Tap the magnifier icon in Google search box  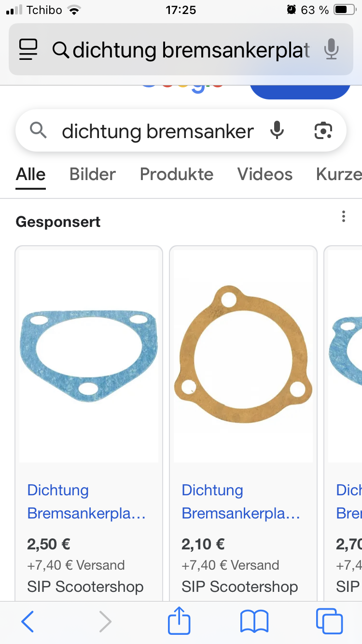click(x=38, y=130)
